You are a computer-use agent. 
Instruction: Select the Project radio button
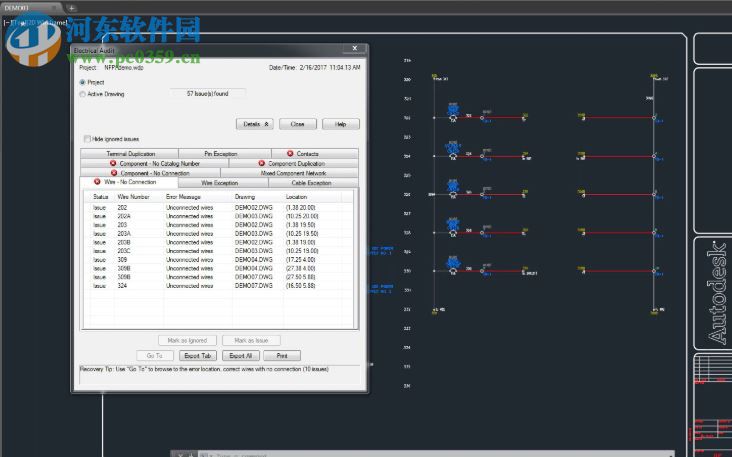point(83,82)
